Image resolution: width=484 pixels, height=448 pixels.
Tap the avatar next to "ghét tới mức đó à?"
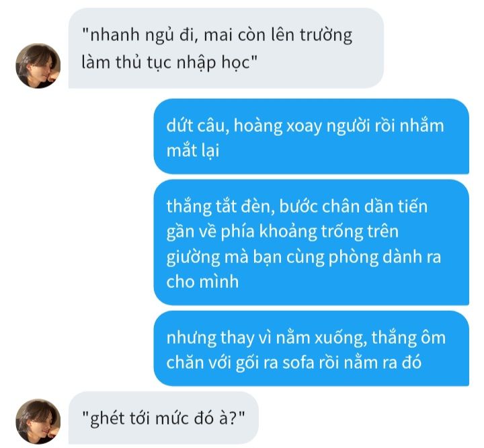[x=38, y=421]
